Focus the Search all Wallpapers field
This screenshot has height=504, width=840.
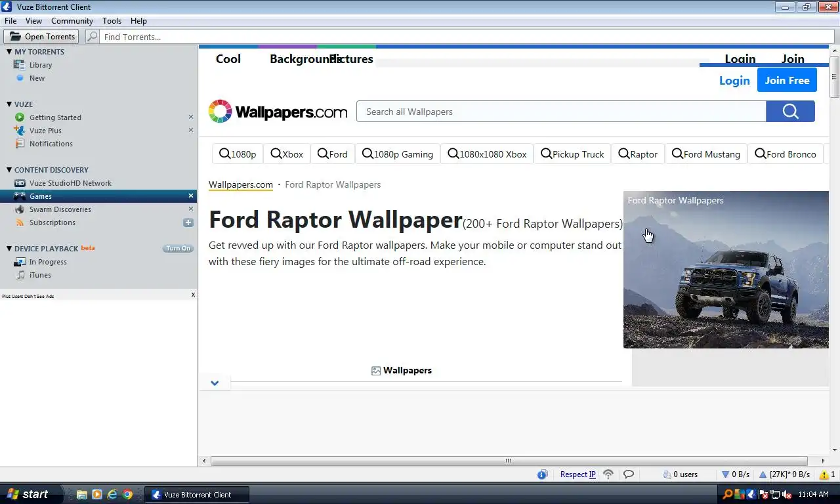click(561, 112)
